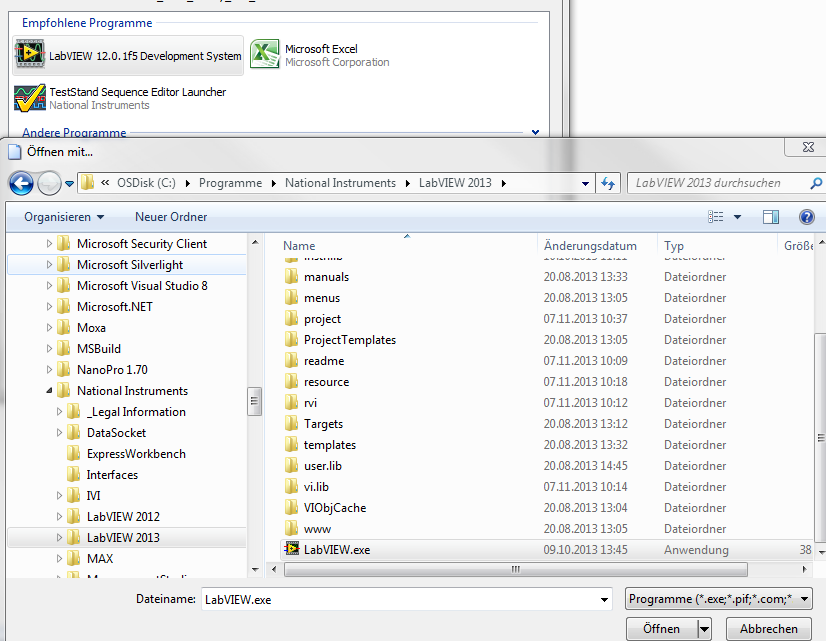The image size is (826, 641).
Task: Refresh the folder view
Action: click(x=608, y=183)
